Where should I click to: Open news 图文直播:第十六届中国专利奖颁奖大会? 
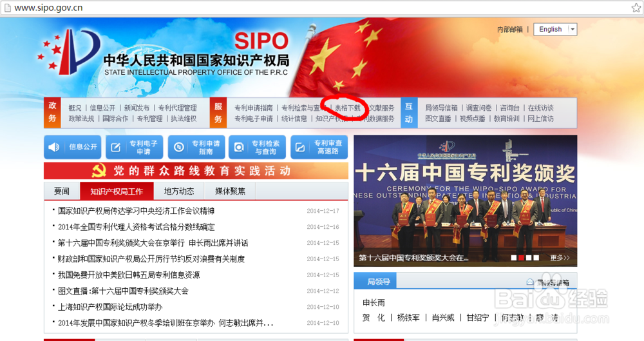coord(123,291)
